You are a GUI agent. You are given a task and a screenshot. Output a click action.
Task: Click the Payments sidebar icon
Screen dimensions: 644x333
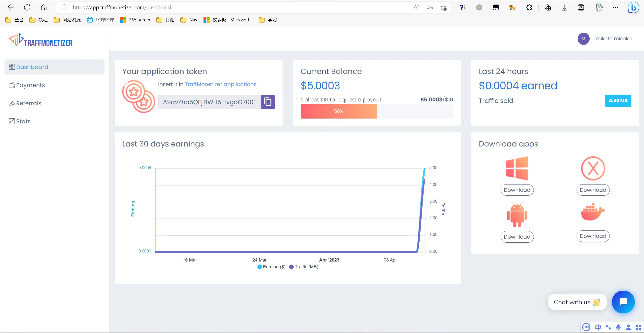point(12,85)
